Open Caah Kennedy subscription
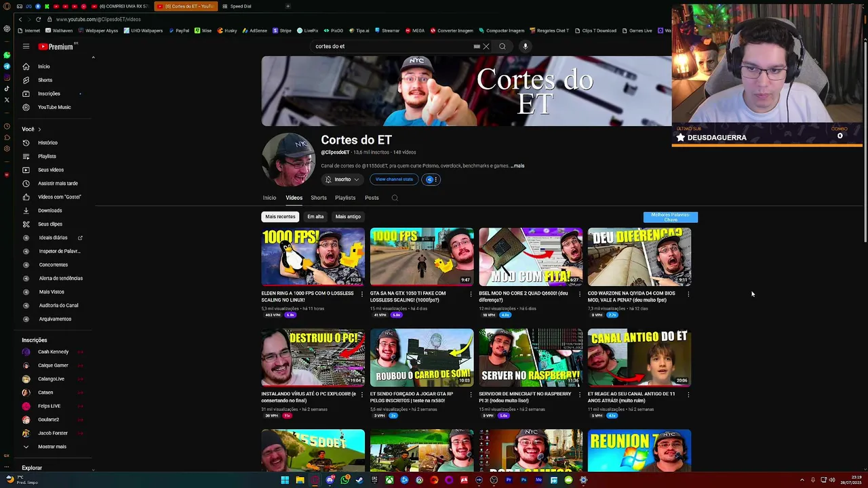Screen dimensions: 868x488 pyautogui.click(x=54, y=352)
